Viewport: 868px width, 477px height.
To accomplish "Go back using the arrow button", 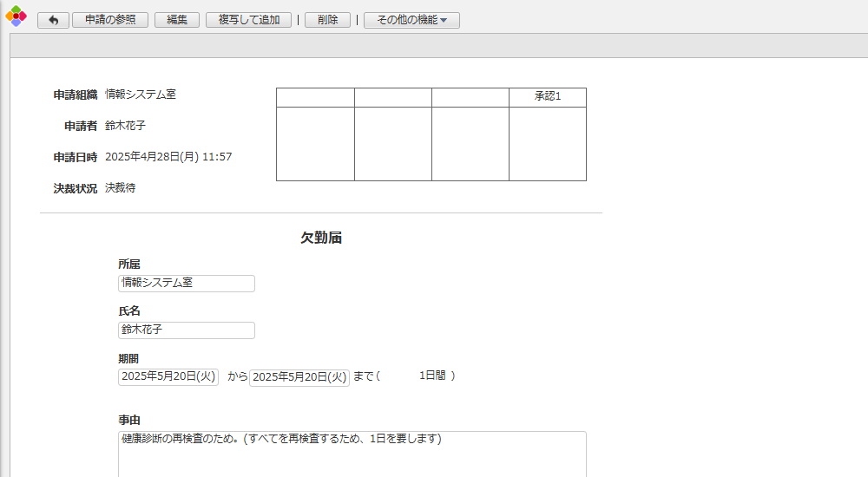I will pos(53,20).
